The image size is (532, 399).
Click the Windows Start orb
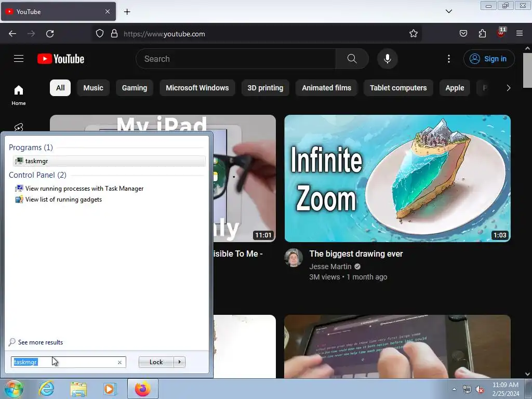(14, 389)
